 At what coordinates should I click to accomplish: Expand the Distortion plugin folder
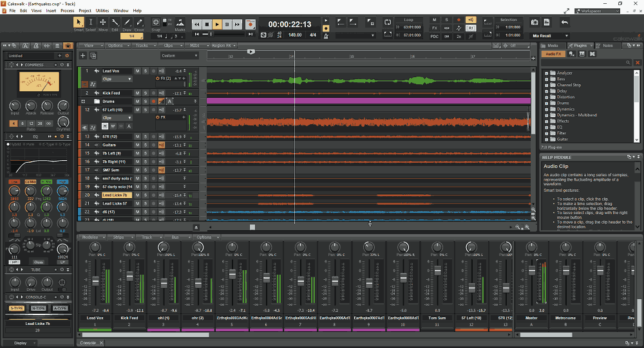point(547,97)
